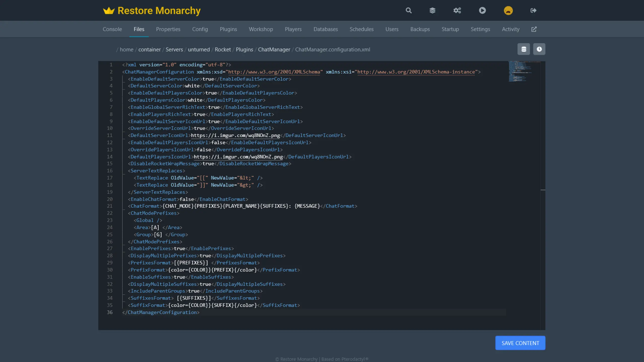This screenshot has height=362, width=644.
Task: Click the imgur URL in DefaultServerIconUrl
Action: point(235,135)
